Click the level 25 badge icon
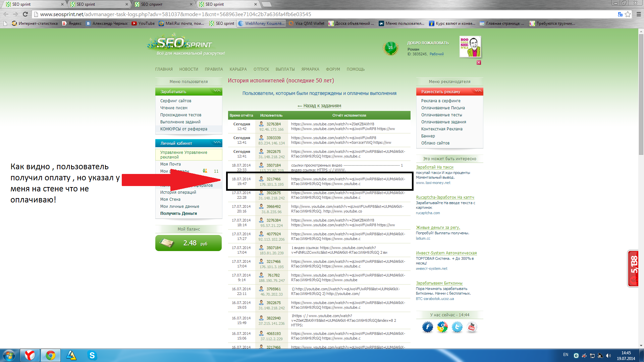Viewport: 644px width, 362px height. pos(390,48)
